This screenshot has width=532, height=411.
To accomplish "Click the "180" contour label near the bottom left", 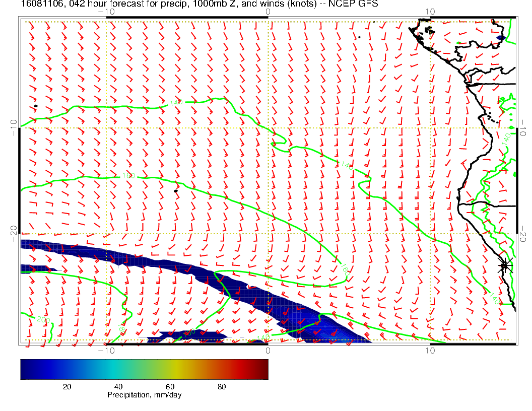I will point(121,327).
